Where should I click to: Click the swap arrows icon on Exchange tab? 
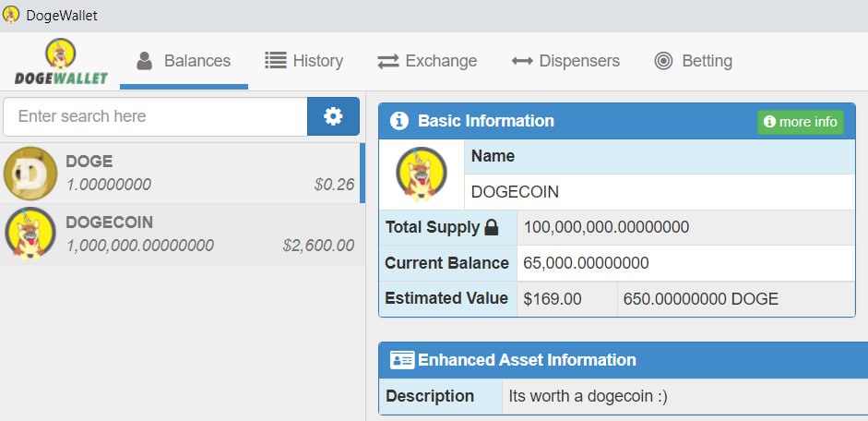pyautogui.click(x=388, y=61)
